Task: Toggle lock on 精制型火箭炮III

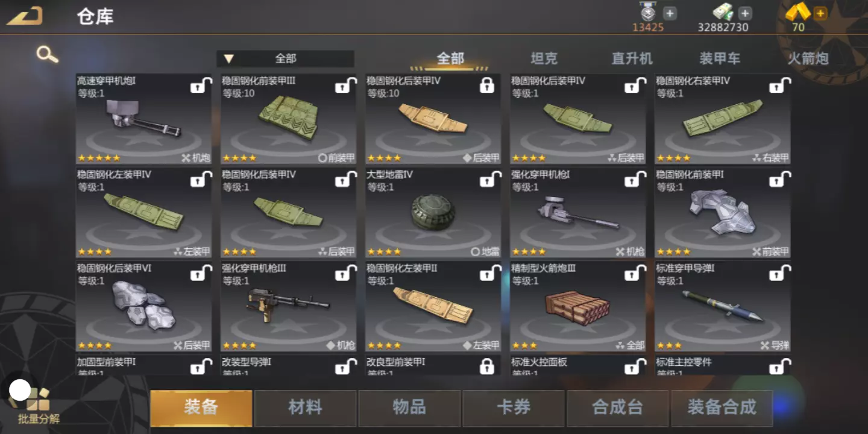Action: coord(635,274)
